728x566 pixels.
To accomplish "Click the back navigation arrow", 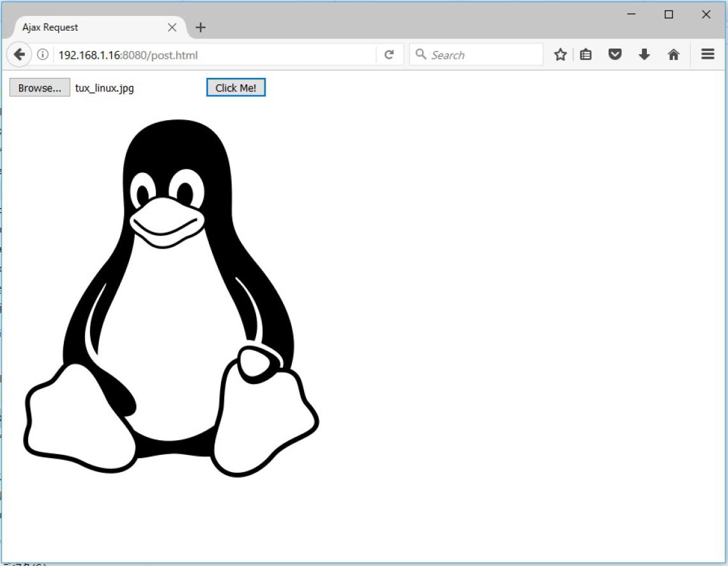I will tap(19, 54).
